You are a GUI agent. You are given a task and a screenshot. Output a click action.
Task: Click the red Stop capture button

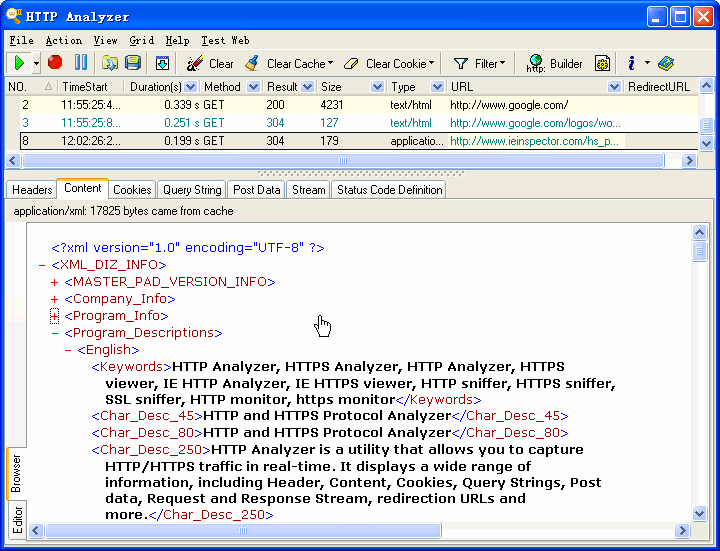(x=55, y=63)
